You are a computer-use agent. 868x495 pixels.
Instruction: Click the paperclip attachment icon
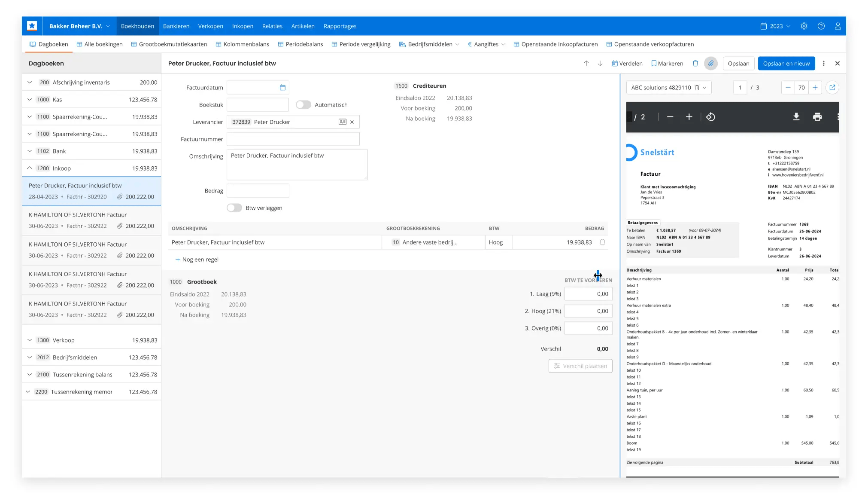711,63
